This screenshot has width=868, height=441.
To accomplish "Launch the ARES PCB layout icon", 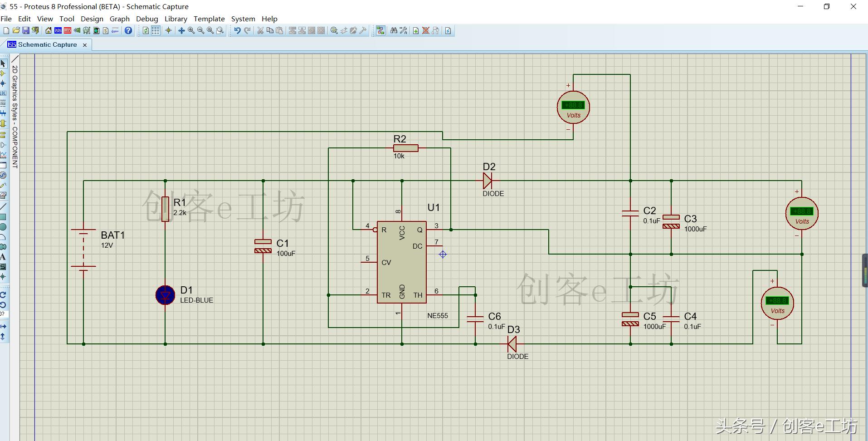I will [x=68, y=31].
